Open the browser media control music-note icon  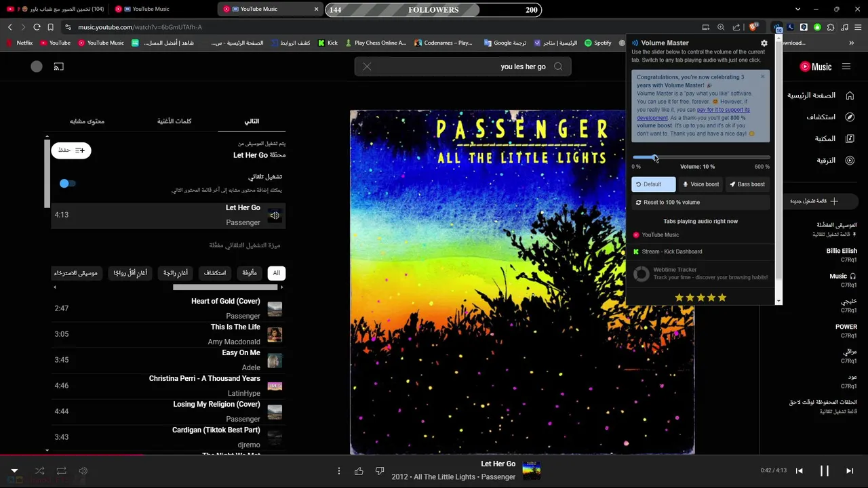[844, 27]
